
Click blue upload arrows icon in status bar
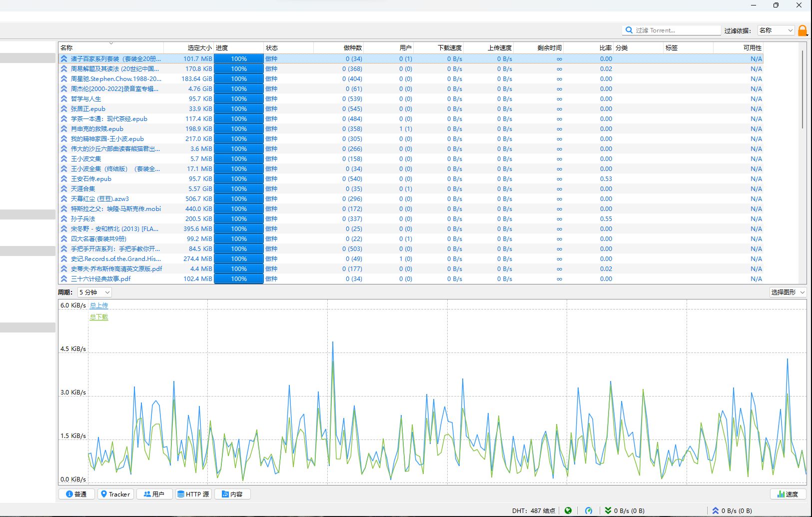716,510
